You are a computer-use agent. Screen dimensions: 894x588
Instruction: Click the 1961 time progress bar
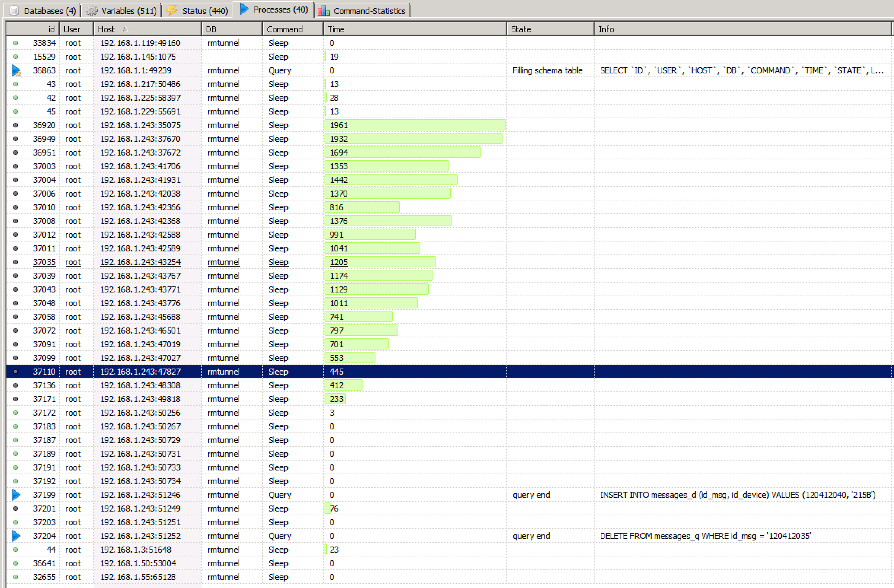coord(415,125)
